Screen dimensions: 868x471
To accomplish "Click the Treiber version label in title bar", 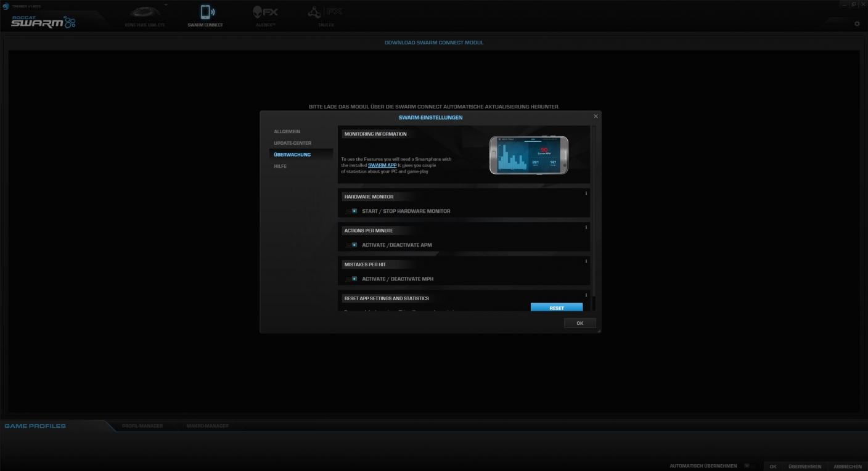I will pyautogui.click(x=26, y=6).
